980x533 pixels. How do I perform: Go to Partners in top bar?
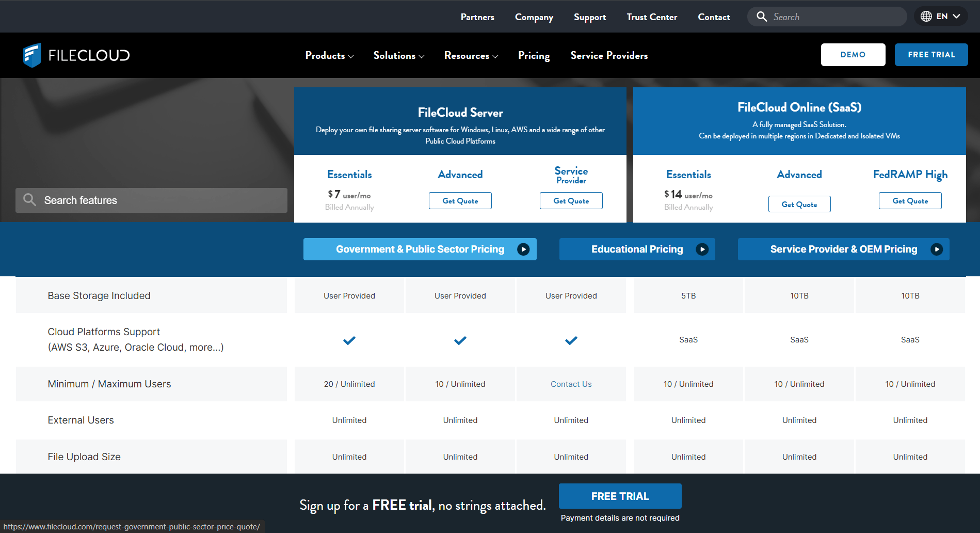[477, 17]
